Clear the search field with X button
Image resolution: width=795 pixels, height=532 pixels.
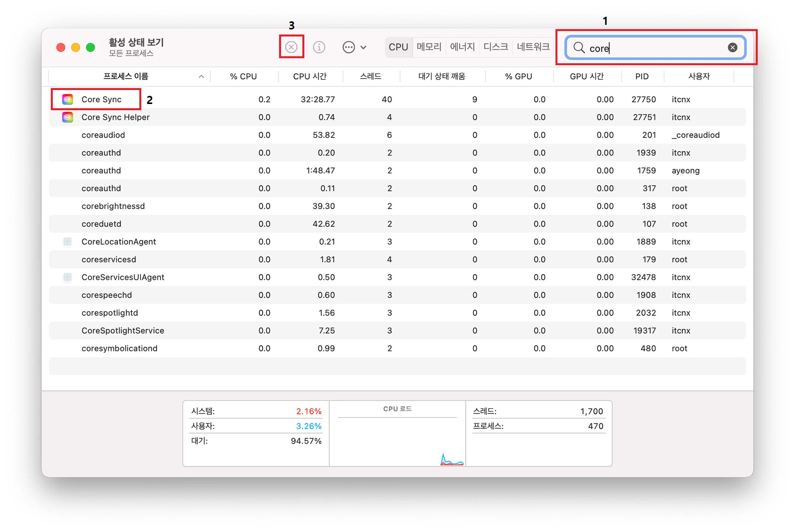click(x=732, y=47)
